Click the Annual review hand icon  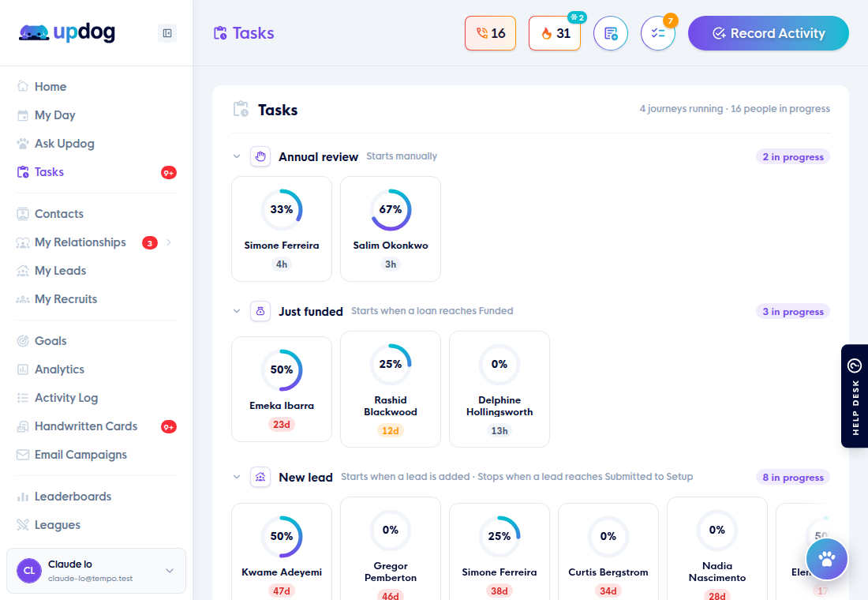[x=260, y=157]
